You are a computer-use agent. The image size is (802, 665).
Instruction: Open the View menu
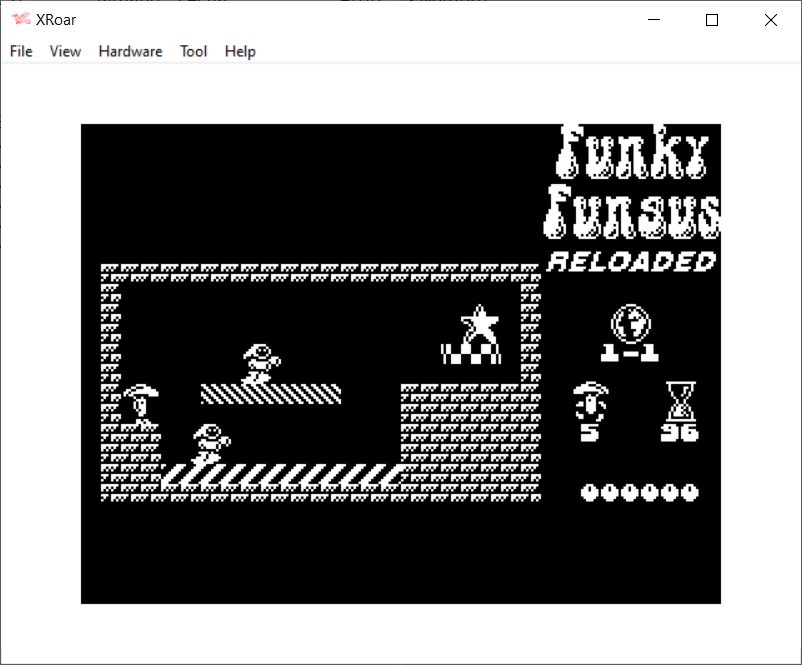pos(65,51)
